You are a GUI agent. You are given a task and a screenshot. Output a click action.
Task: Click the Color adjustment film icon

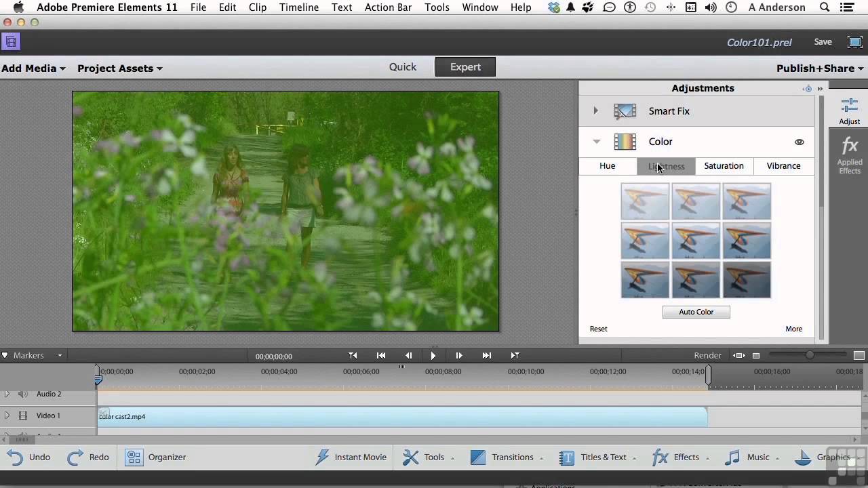(625, 142)
